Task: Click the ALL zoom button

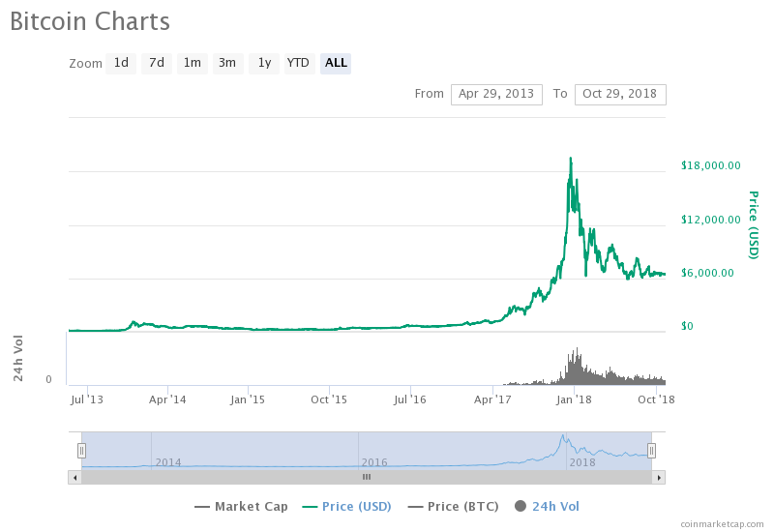Action: (x=336, y=63)
